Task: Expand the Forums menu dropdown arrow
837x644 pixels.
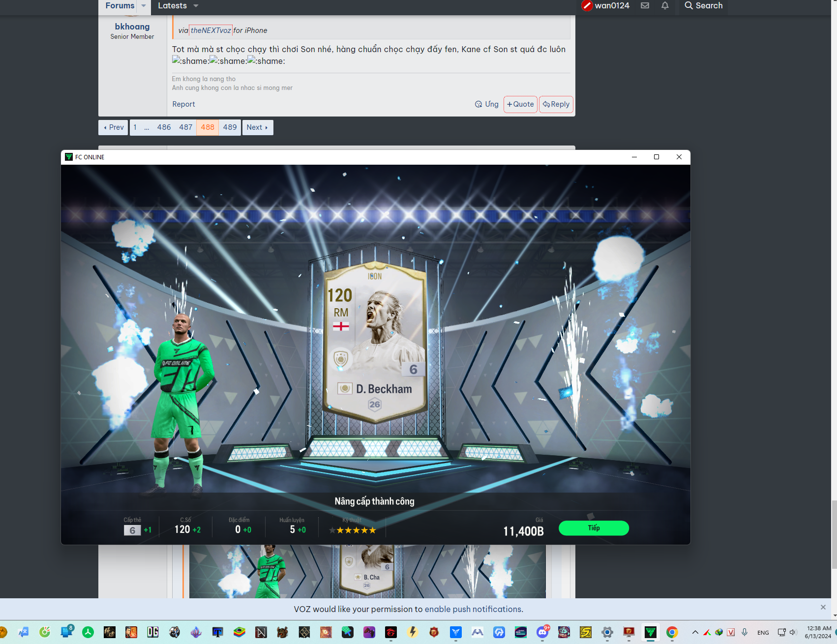Action: coord(144,6)
